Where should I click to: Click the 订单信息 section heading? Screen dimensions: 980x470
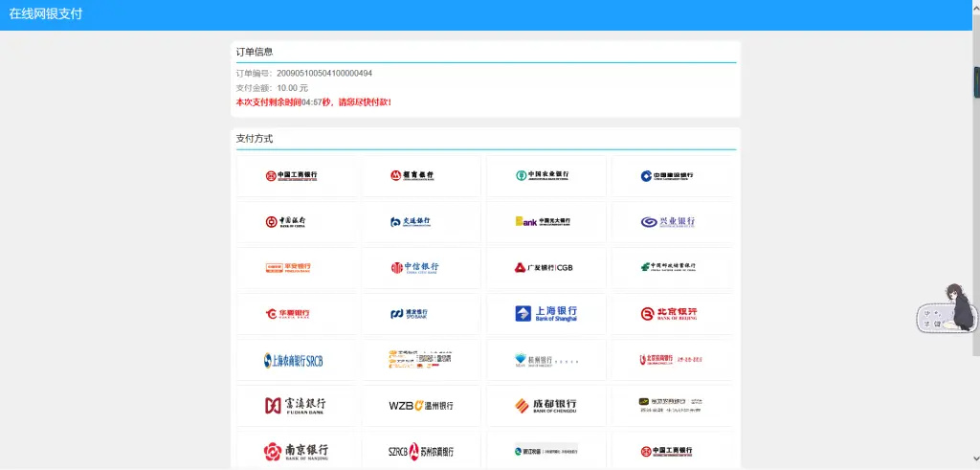pos(255,52)
